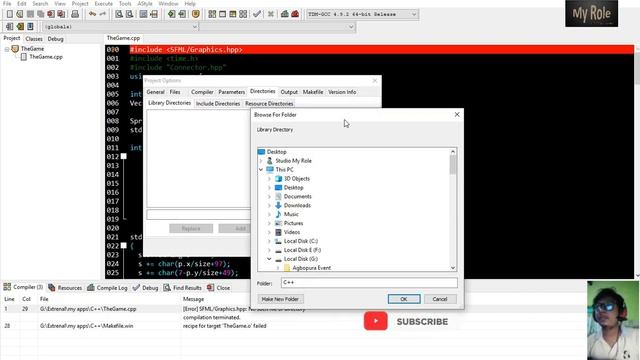Click the Redo toolbar icon

point(102,14)
